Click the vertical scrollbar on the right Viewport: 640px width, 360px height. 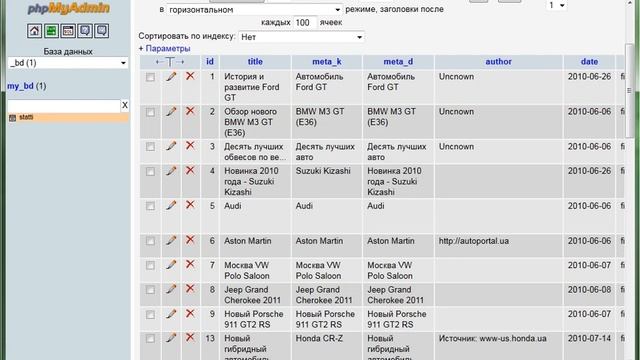[630, 90]
